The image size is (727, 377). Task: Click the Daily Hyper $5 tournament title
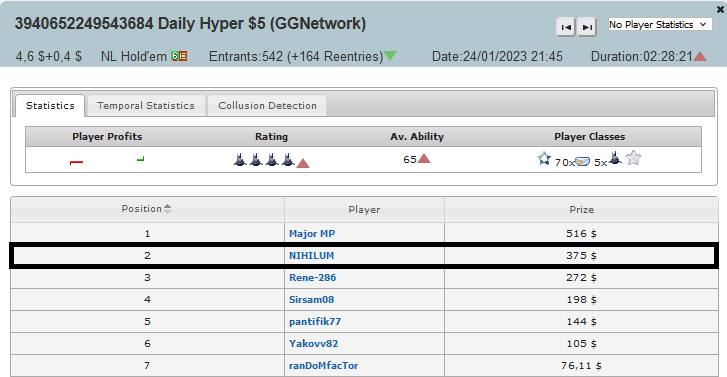tap(190, 24)
